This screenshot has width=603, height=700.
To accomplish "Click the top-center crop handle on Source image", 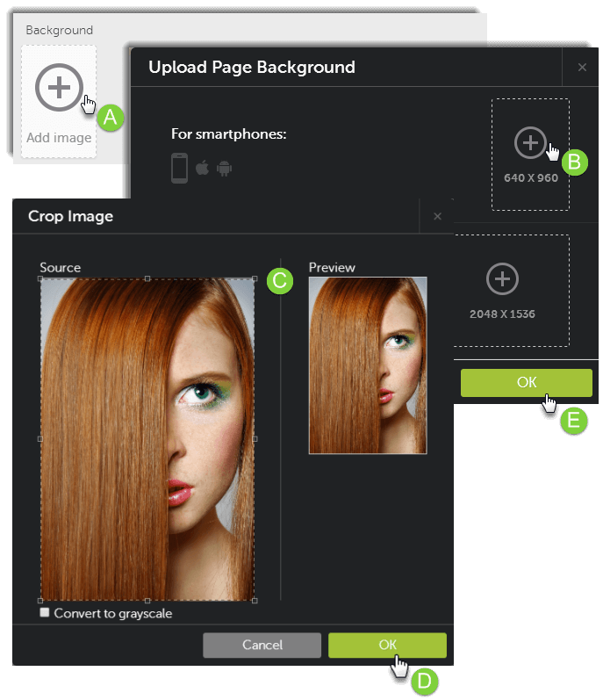I will [x=147, y=278].
